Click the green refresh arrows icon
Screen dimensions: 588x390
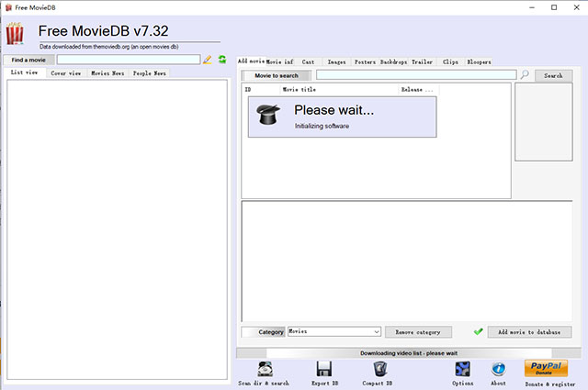pos(222,60)
